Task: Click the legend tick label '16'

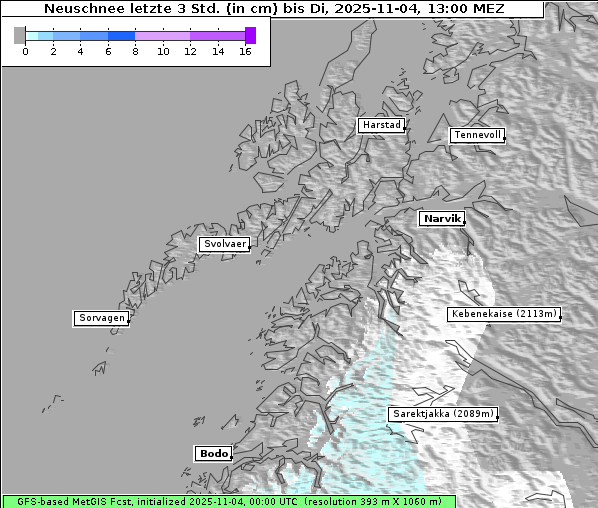Action: point(245,51)
